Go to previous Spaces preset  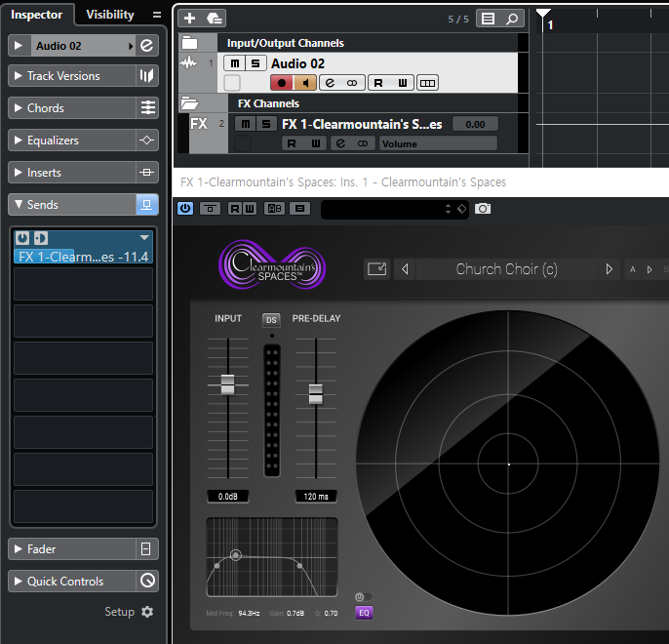tap(405, 269)
